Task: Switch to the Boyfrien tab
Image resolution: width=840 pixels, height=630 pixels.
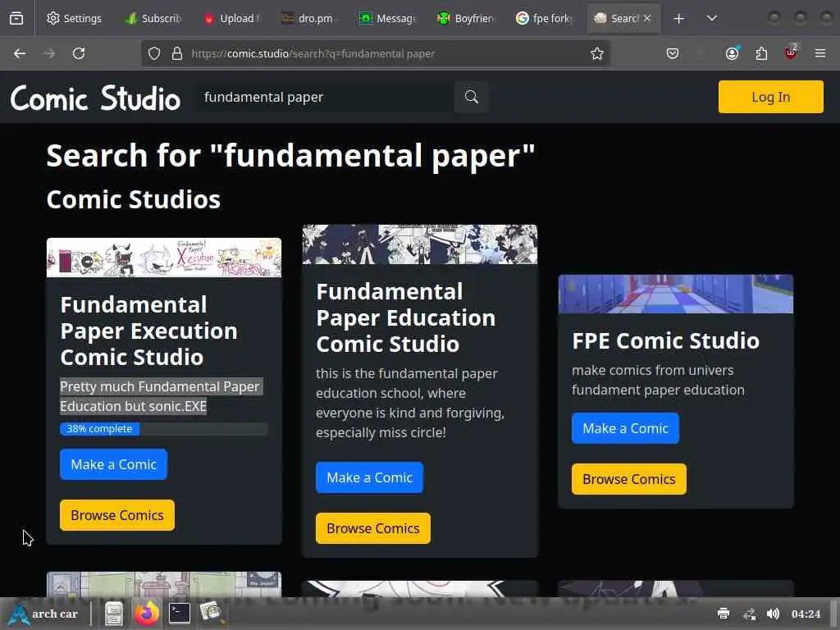Action: 467,18
